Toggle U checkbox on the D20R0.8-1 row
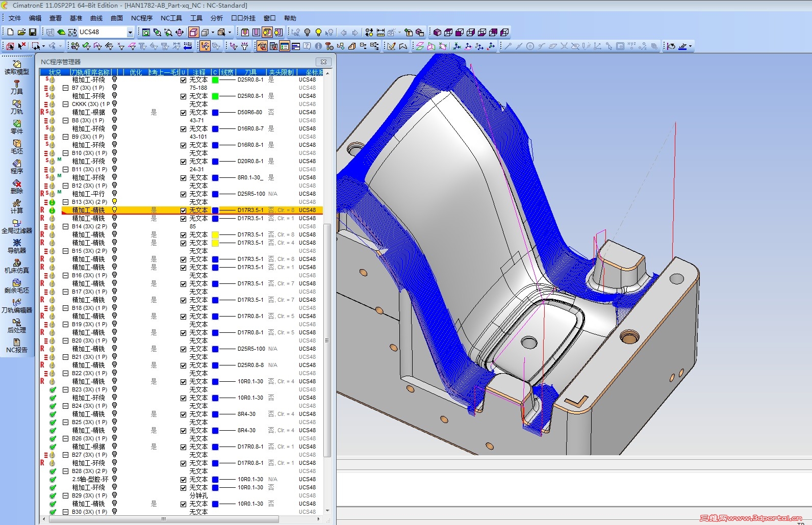Screen dimensions: 812x525 (183, 161)
